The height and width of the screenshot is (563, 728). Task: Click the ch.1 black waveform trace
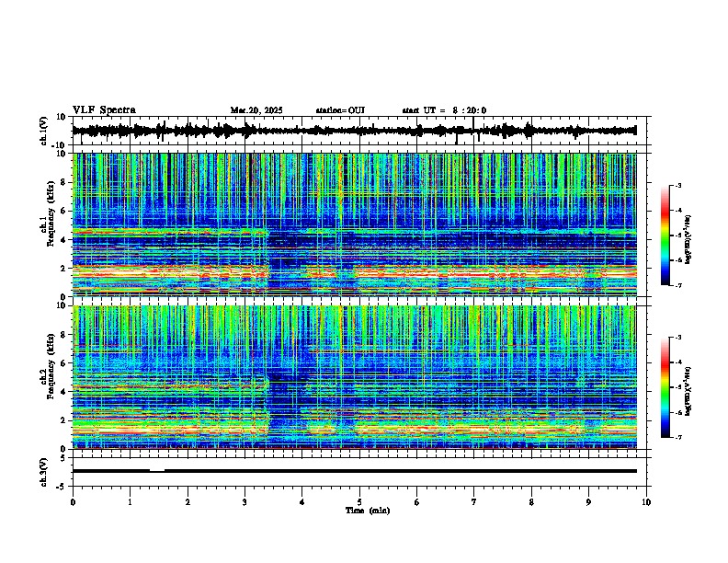(x=354, y=131)
